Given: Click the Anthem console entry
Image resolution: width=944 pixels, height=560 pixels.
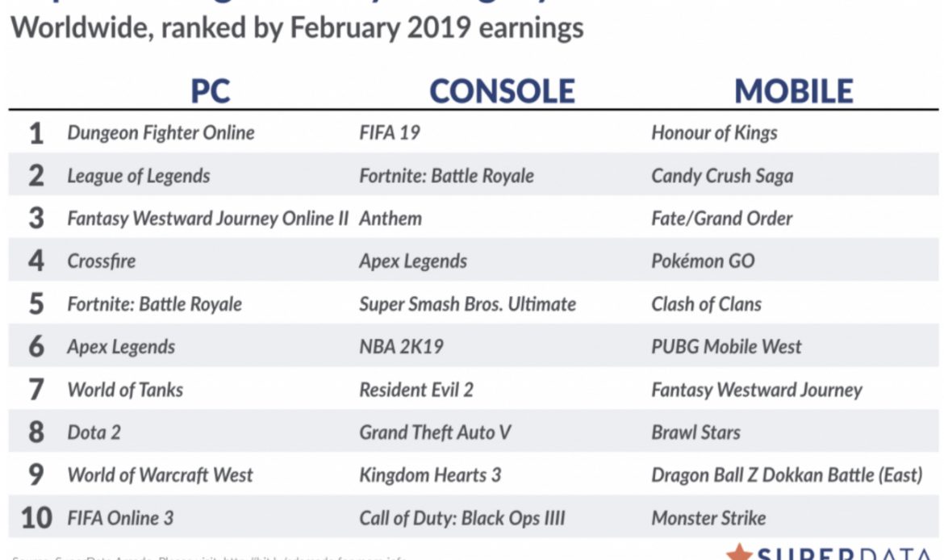Looking at the screenshot, I should (x=391, y=219).
